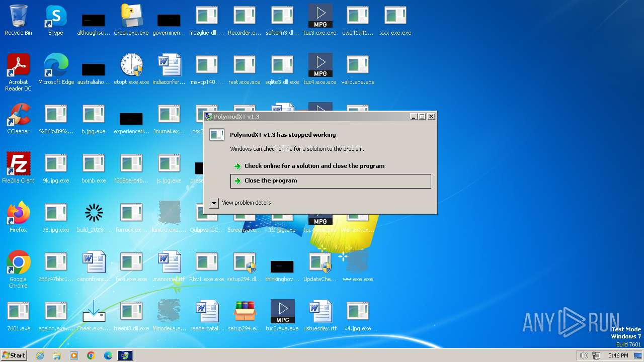The image size is (644, 362).
Task: Launch Edge from the taskbar
Action: tap(108, 355)
